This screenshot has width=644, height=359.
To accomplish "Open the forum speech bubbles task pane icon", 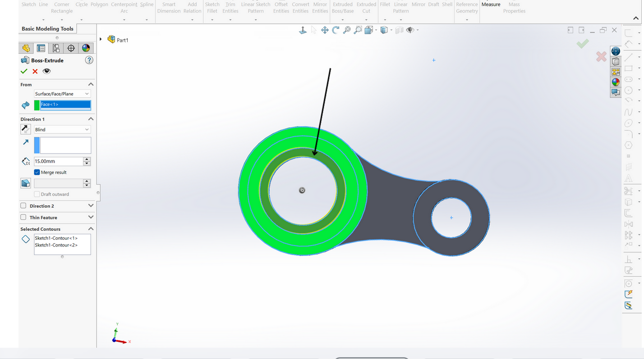I will 616,92.
